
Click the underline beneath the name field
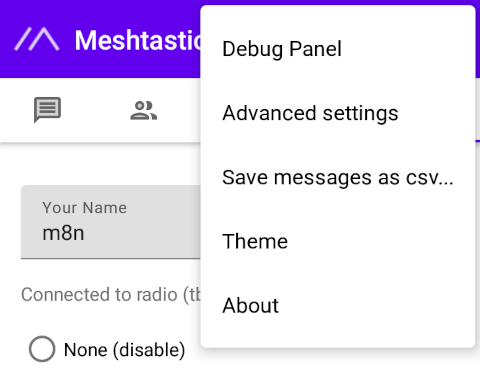[x=111, y=258]
